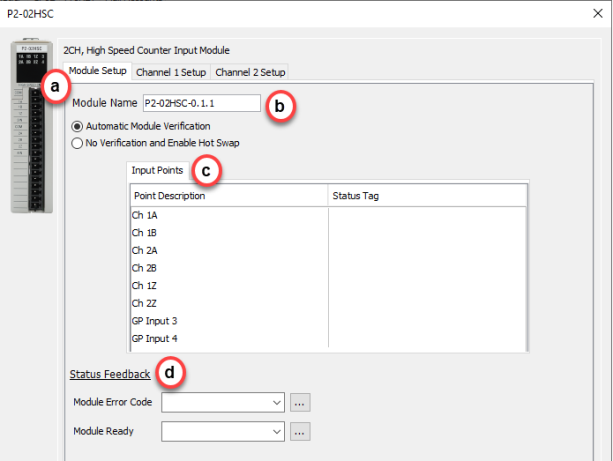Click the red callout marker c
This screenshot has height=461, width=613.
[x=206, y=171]
